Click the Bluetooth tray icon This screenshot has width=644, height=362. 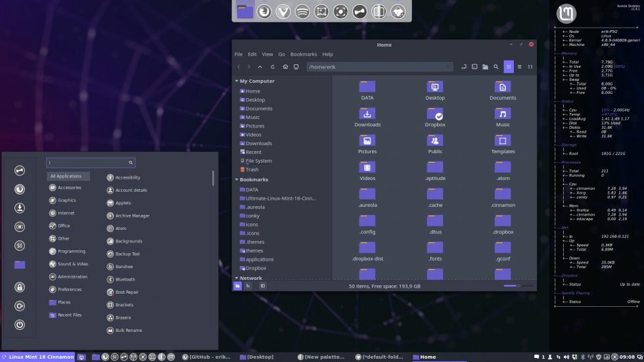pyautogui.click(x=582, y=357)
